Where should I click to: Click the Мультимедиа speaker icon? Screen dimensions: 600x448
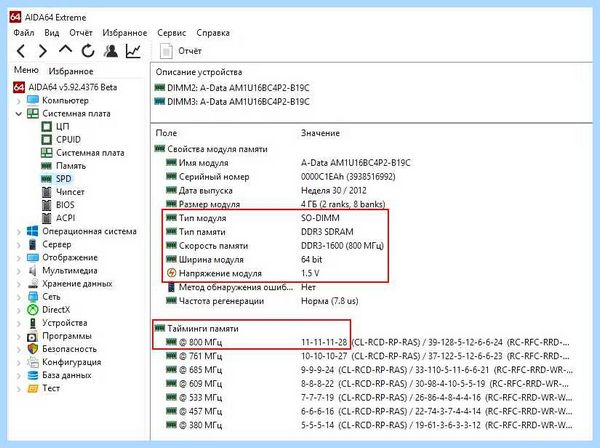33,270
